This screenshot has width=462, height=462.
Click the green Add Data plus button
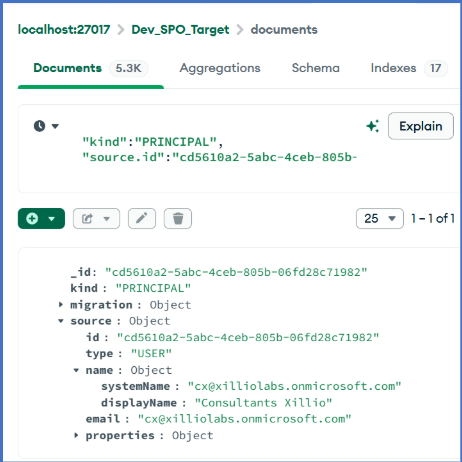pyautogui.click(x=32, y=219)
